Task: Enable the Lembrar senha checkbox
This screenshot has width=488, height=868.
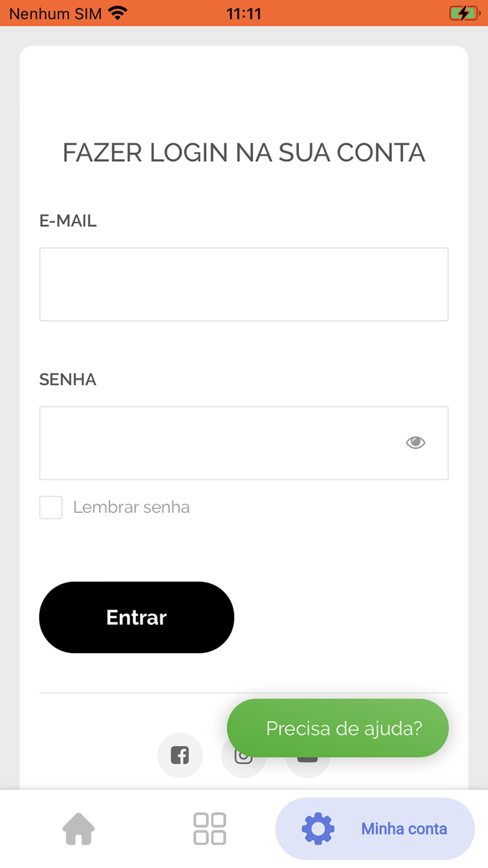Action: 50,507
